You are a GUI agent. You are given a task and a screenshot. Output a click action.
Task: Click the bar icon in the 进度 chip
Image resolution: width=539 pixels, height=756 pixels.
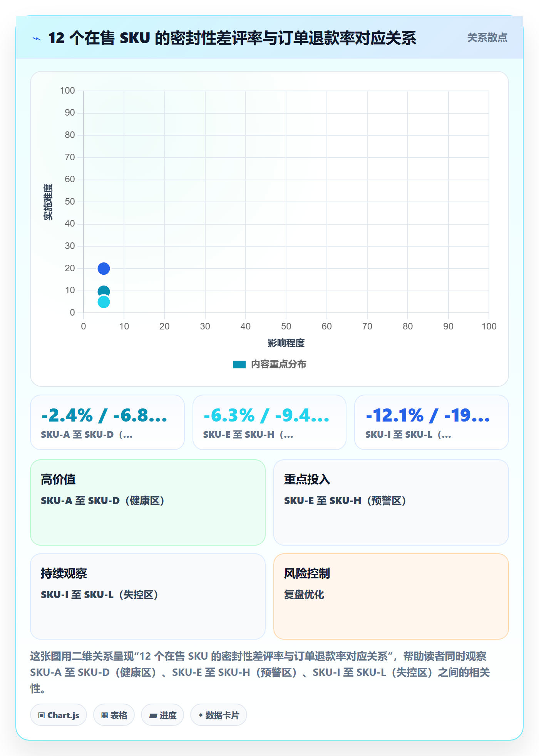tap(153, 716)
